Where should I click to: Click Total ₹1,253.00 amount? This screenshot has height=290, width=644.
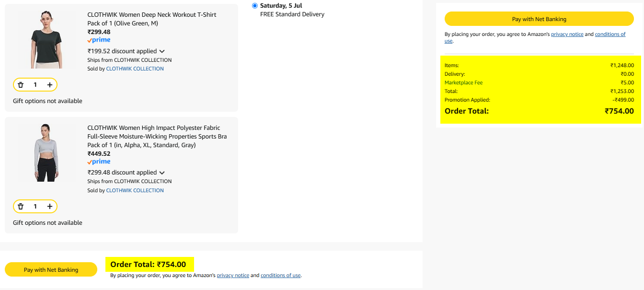click(x=622, y=91)
